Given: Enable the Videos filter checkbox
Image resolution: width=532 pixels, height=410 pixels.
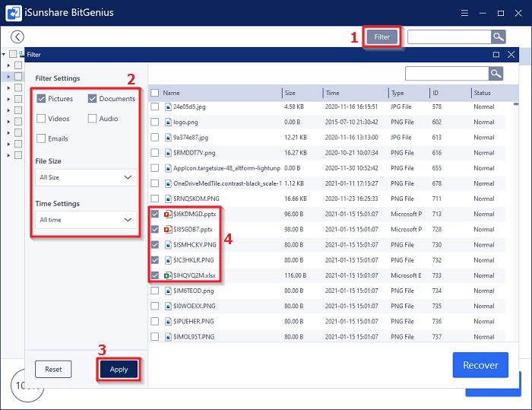Looking at the screenshot, I should click(x=41, y=119).
